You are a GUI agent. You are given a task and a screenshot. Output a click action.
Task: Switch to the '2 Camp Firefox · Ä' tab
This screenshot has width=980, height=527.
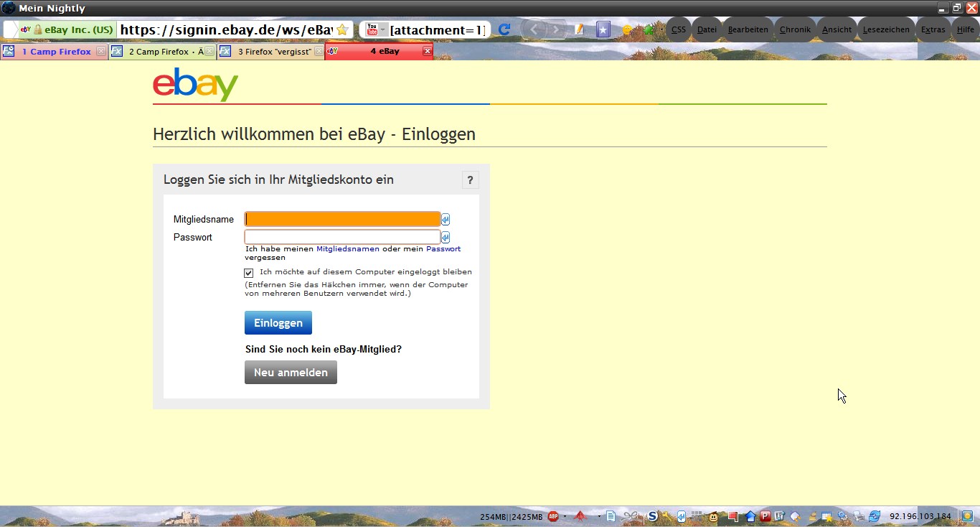pos(163,52)
